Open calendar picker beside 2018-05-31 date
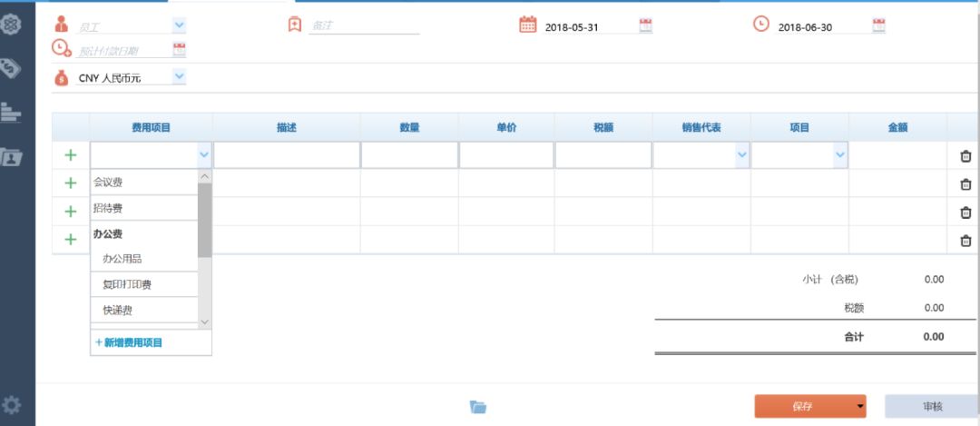 (x=645, y=26)
